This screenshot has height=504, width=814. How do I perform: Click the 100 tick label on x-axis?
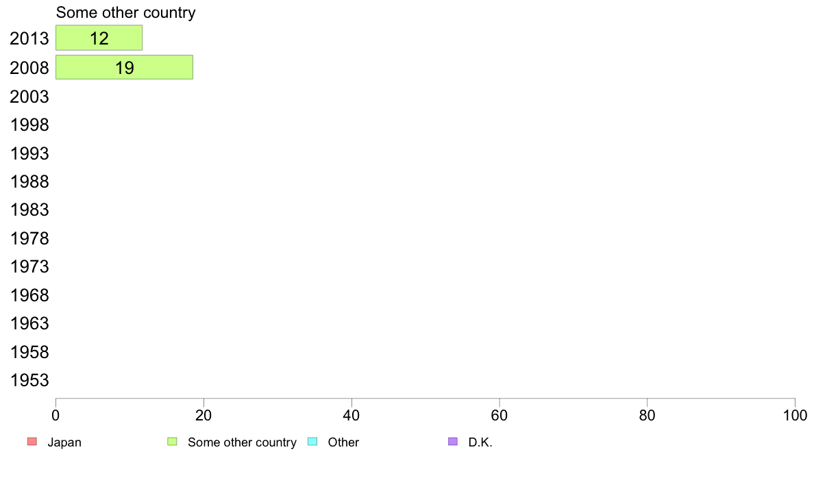coord(795,415)
